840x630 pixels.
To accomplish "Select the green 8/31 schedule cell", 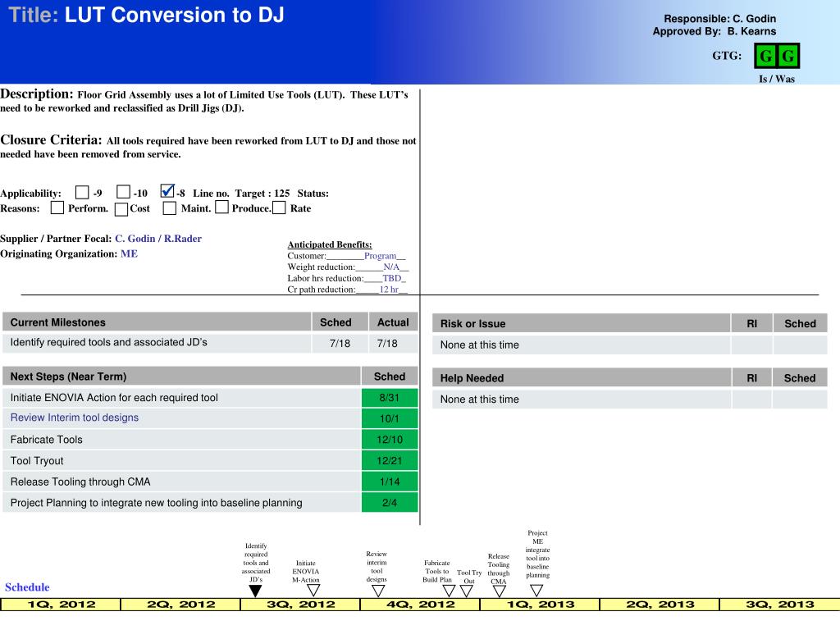I will coord(390,398).
